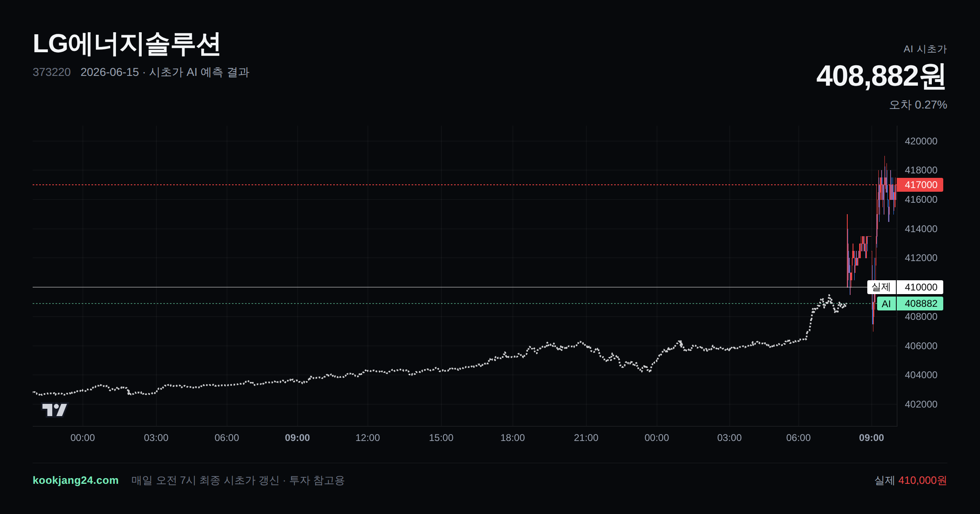Click the 21:00 time axis label
980x514 pixels.
click(586, 438)
